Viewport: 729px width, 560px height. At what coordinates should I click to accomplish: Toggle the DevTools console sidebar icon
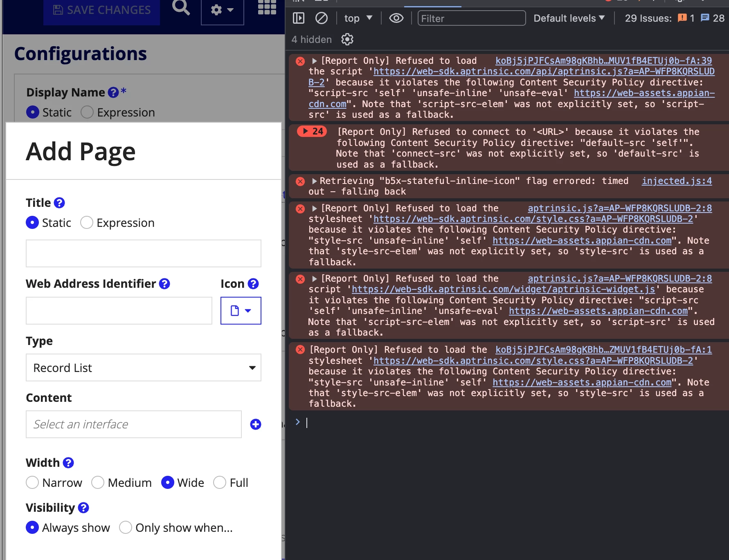coord(299,18)
